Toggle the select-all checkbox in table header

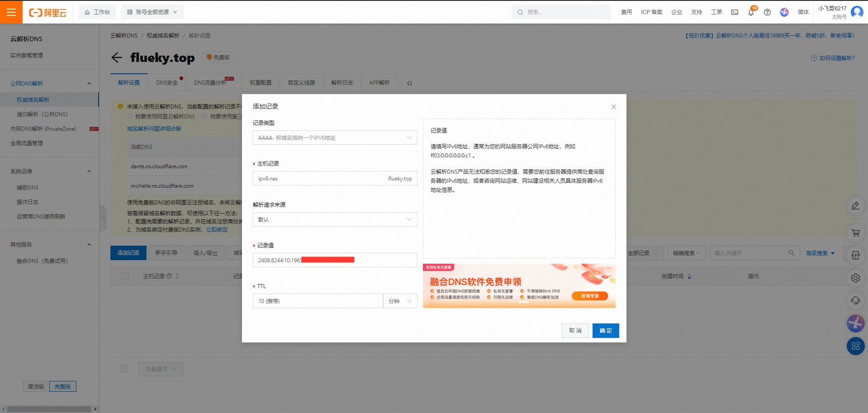pos(125,276)
